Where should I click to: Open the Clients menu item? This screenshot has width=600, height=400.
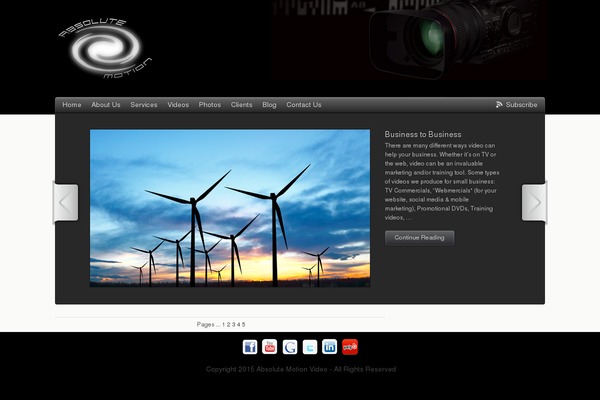241,104
